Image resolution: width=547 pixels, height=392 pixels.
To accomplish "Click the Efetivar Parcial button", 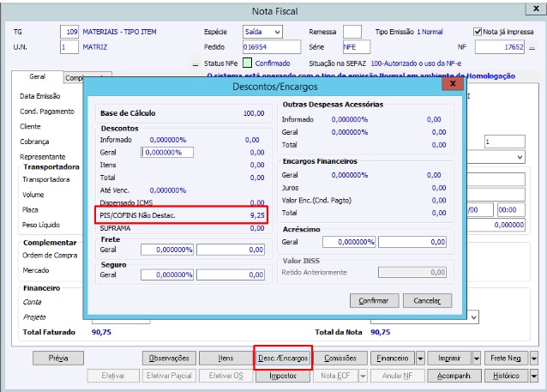I will coord(169,376).
